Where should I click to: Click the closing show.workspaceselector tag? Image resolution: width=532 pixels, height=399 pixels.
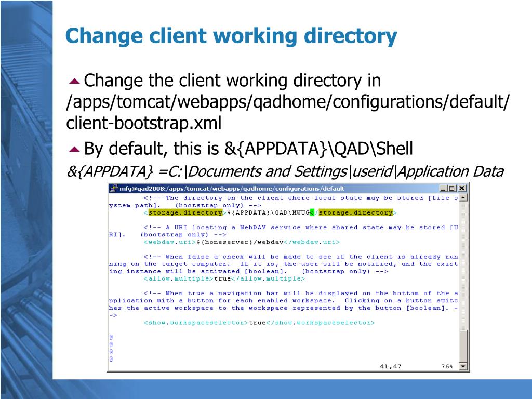coord(320,323)
